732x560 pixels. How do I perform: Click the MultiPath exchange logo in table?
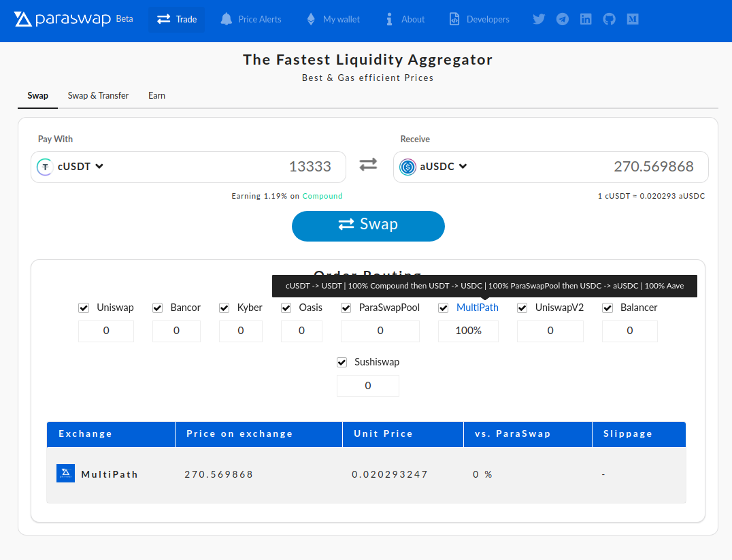[x=65, y=473]
